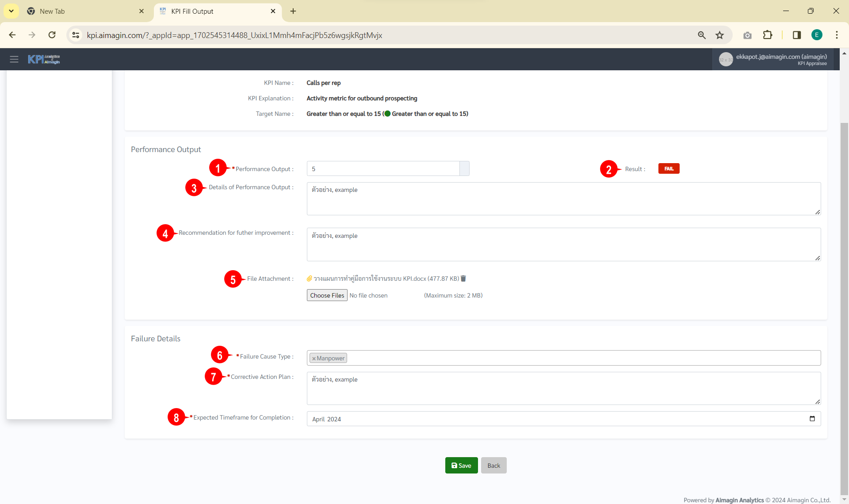Image resolution: width=849 pixels, height=504 pixels.
Task: Expand the tab search dropdown
Action: 11,11
